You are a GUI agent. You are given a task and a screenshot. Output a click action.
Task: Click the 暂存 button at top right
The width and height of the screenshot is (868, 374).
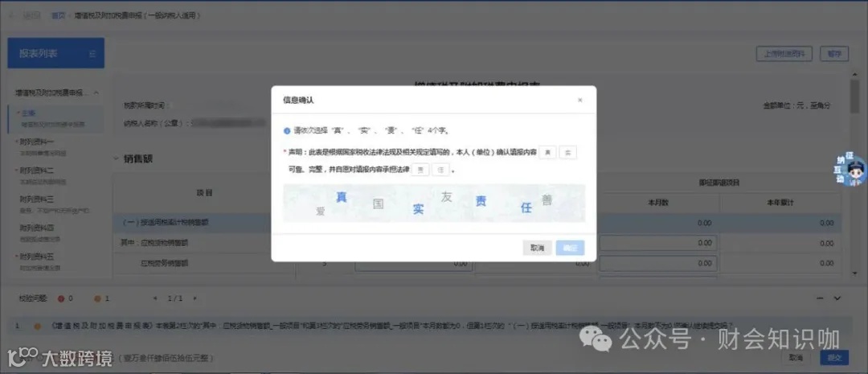click(834, 54)
